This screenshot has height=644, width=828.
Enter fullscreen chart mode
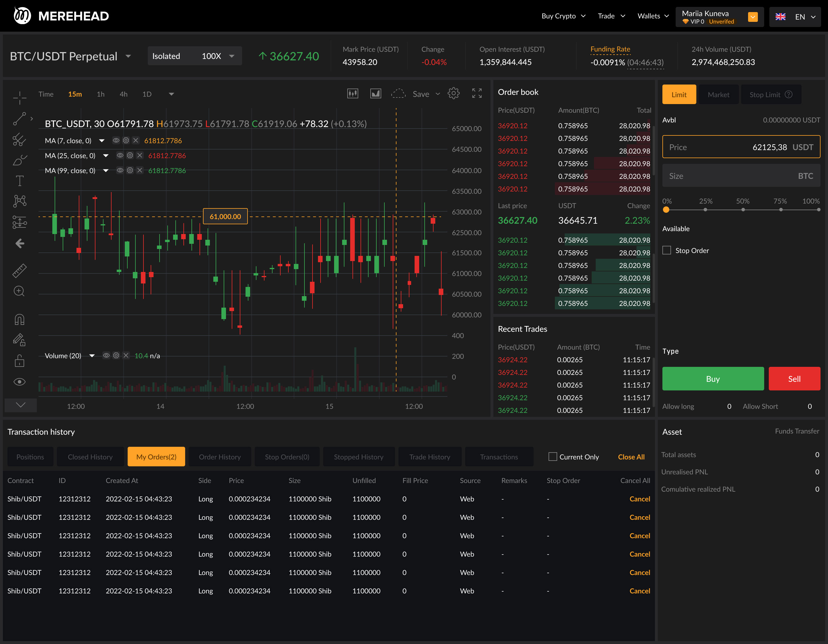[477, 94]
